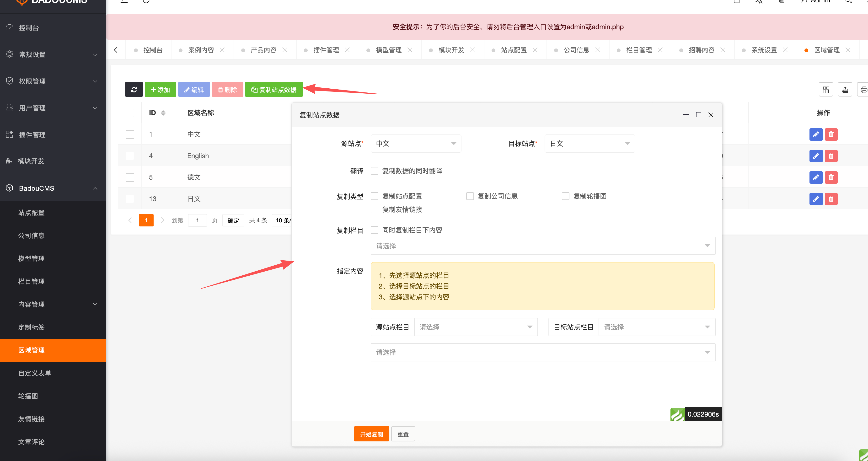This screenshot has height=461, width=868.
Task: Open 轮播图 in the sidebar
Action: (x=28, y=396)
